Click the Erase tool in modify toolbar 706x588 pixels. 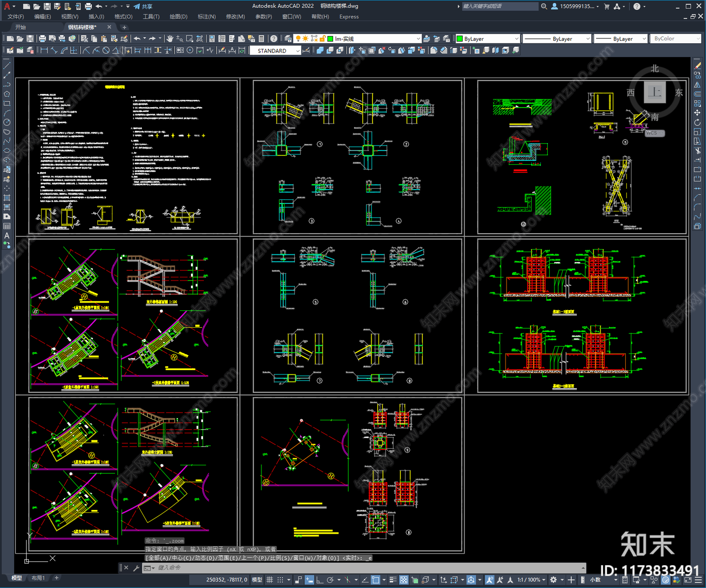[697, 66]
